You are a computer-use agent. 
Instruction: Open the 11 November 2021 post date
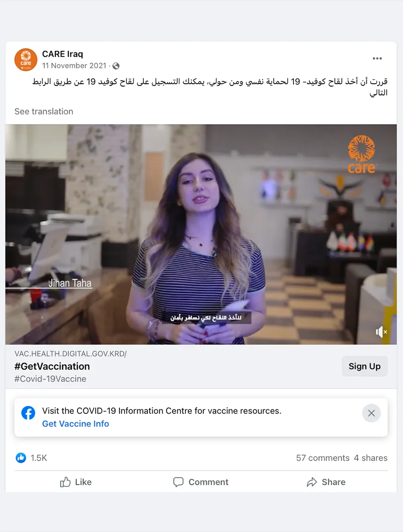click(x=74, y=66)
